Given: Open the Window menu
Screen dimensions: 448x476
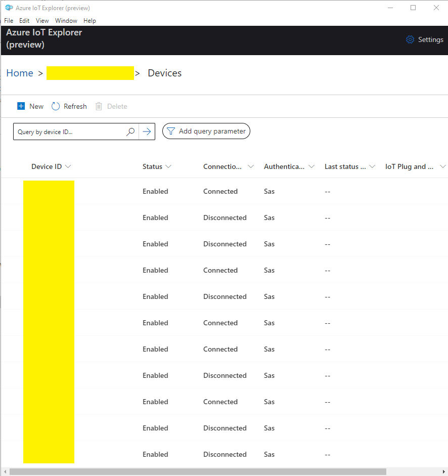Looking at the screenshot, I should pyautogui.click(x=66, y=21).
